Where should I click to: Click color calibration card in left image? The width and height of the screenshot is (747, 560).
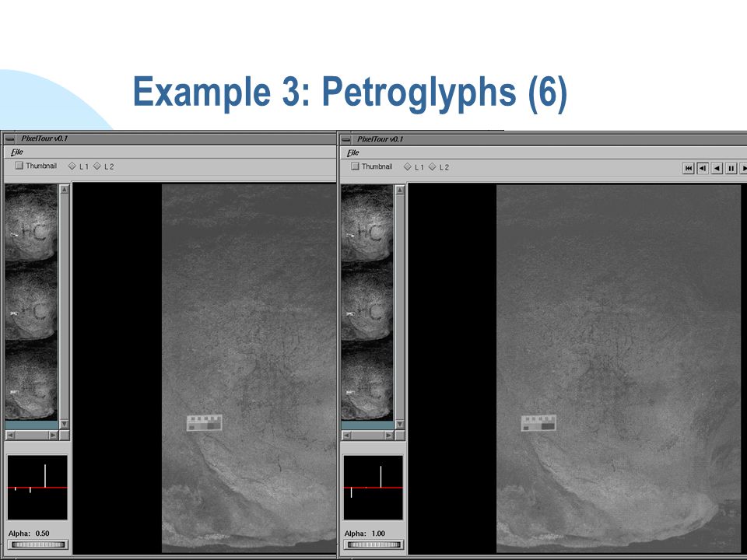pyautogui.click(x=205, y=423)
